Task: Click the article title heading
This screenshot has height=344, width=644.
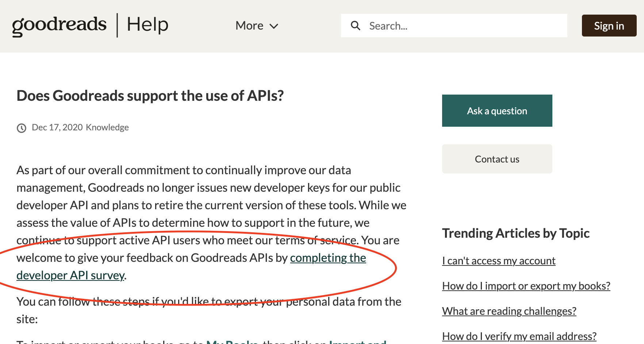Action: [x=150, y=96]
